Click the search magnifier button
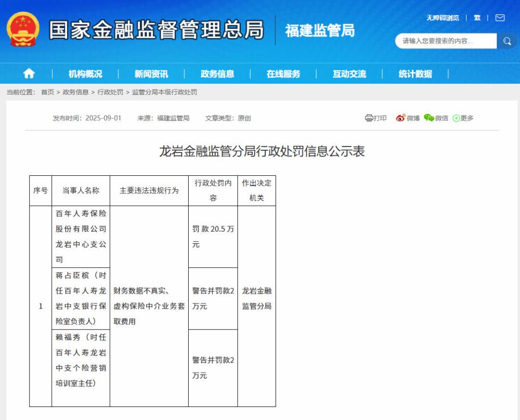This screenshot has height=420, width=520. 507,41
